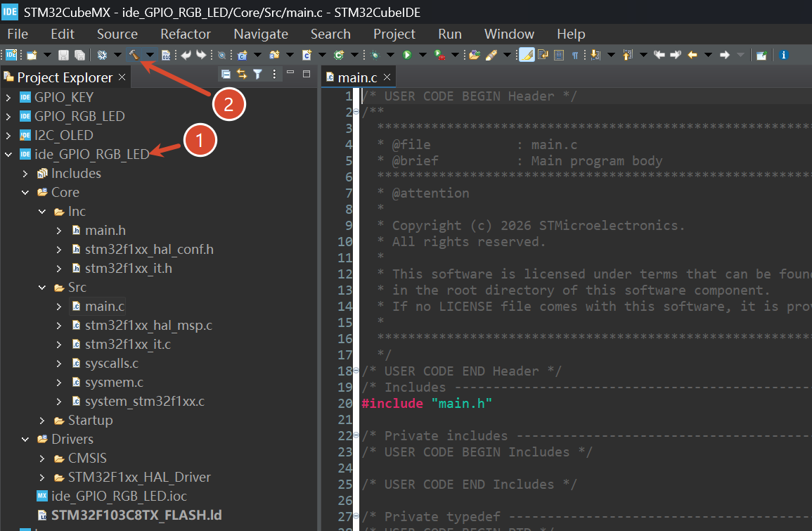812x531 pixels.
Task: Toggle mark occurrences highlighter button
Action: [527, 55]
